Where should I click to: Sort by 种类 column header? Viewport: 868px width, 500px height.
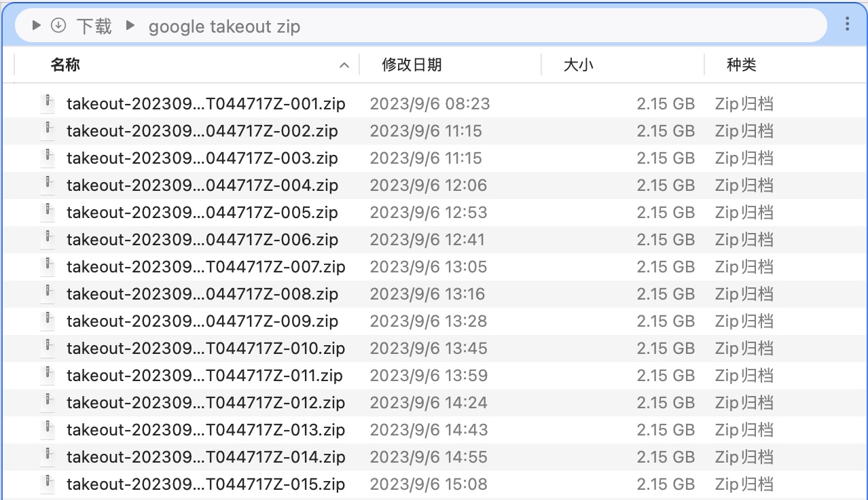(x=741, y=65)
